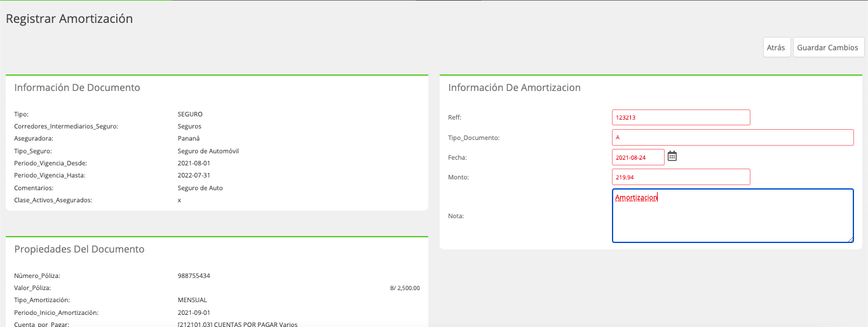Open the calendar picker beside Fecha
Image resolution: width=868 pixels, height=327 pixels.
(x=672, y=156)
